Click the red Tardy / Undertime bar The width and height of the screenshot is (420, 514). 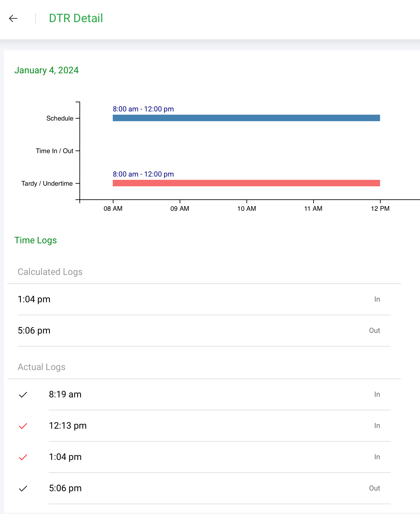click(x=246, y=183)
